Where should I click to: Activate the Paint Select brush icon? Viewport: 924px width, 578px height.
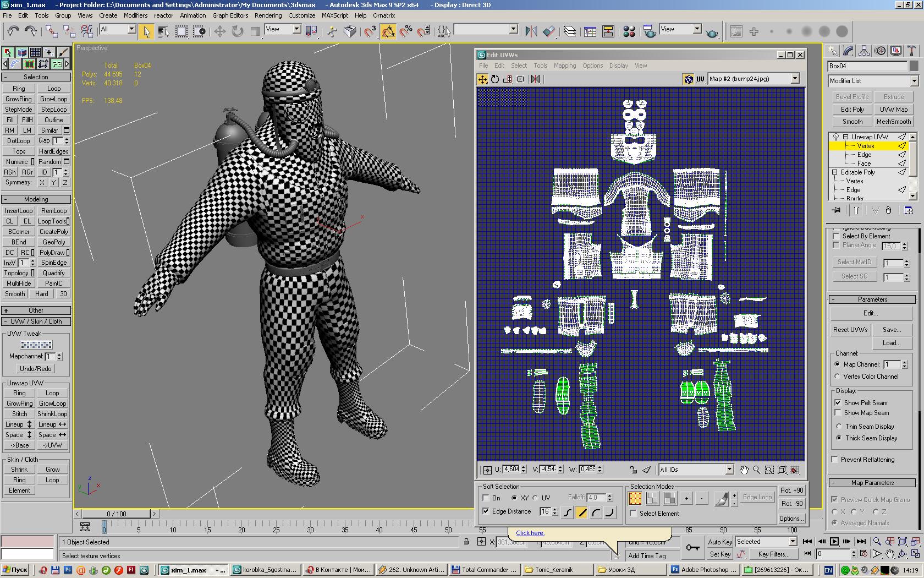click(721, 498)
